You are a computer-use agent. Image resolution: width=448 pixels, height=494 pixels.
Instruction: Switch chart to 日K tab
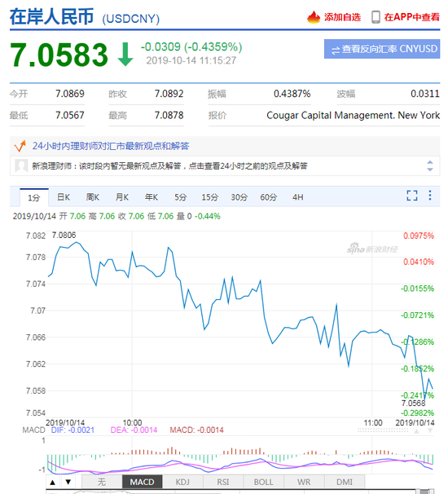(x=64, y=197)
